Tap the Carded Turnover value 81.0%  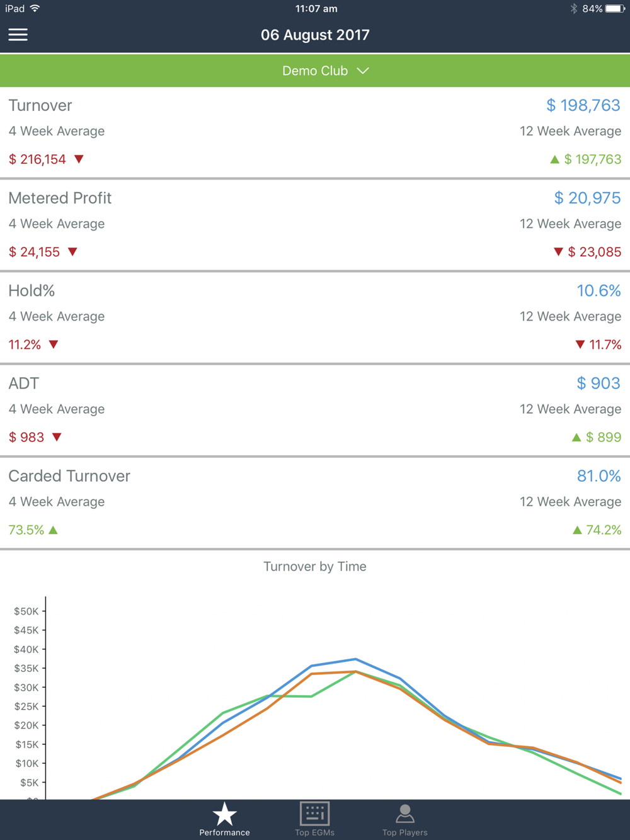tap(598, 475)
